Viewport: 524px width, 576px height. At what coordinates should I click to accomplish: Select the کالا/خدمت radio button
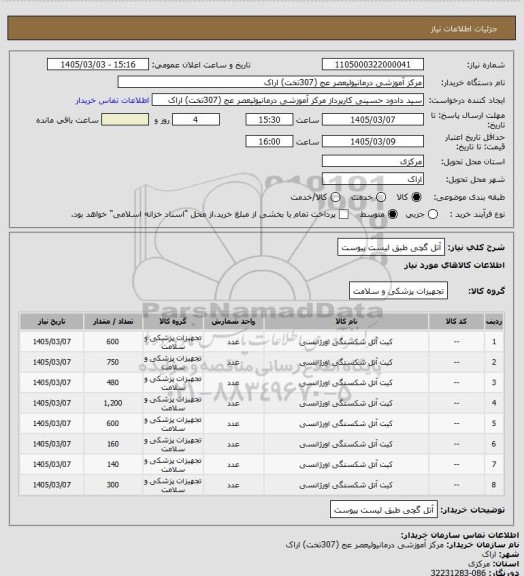[335, 198]
